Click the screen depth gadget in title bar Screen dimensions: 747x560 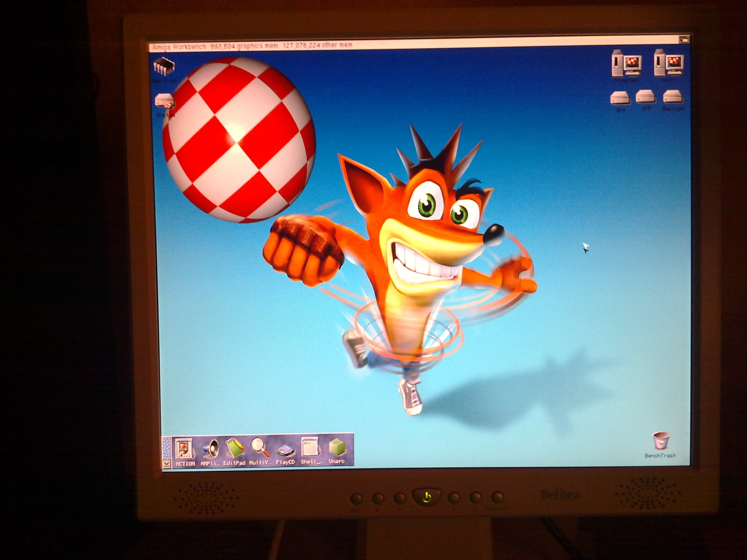coord(684,39)
